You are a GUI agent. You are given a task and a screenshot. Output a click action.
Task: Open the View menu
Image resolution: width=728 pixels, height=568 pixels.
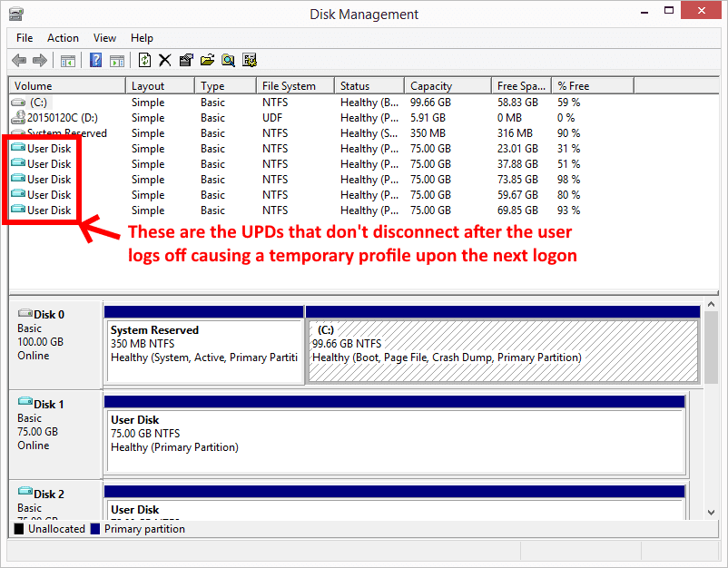[104, 38]
